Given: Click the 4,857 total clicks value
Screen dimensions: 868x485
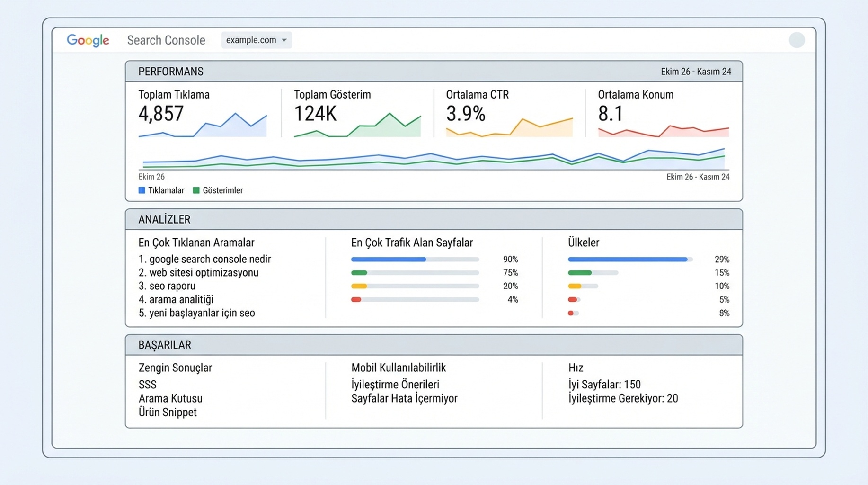Looking at the screenshot, I should (161, 114).
